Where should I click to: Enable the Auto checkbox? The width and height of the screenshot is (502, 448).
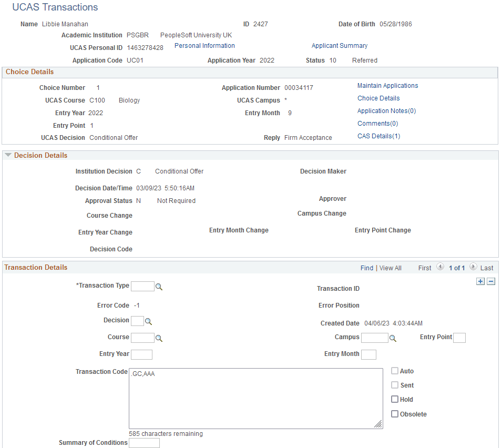(x=394, y=371)
